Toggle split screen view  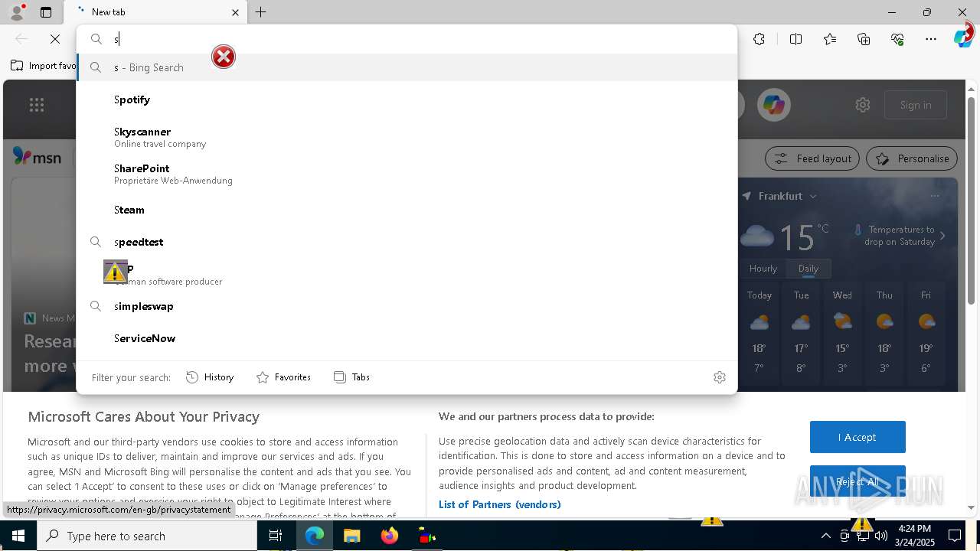[795, 39]
